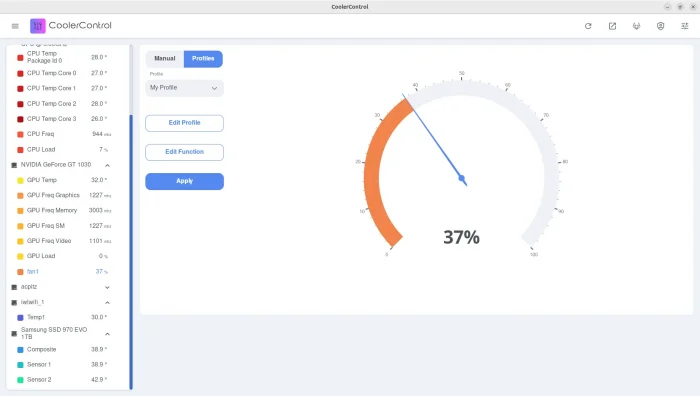The height and width of the screenshot is (396, 700).
Task: Select the Composite sensor label
Action: (x=42, y=350)
